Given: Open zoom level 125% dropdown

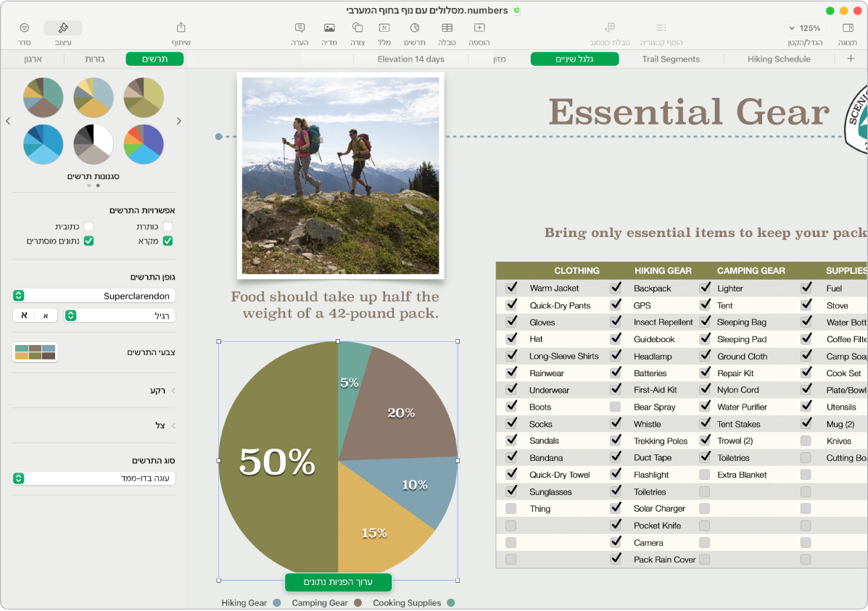Looking at the screenshot, I should pyautogui.click(x=805, y=28).
